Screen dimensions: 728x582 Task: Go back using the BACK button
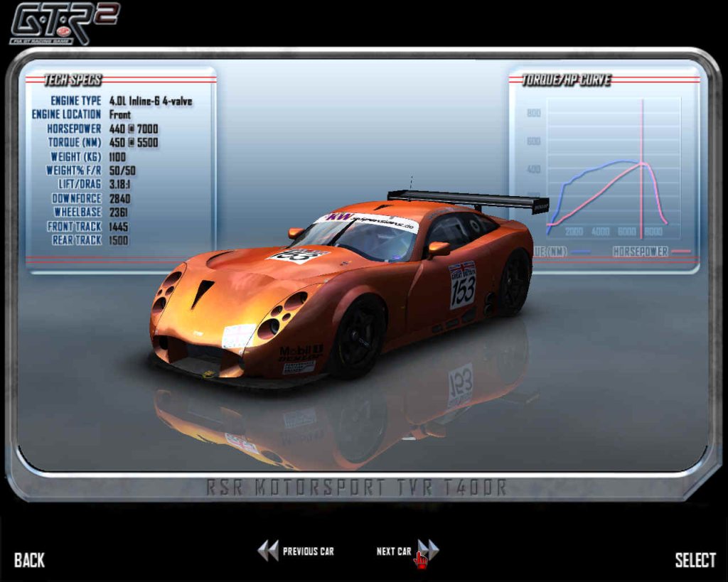(29, 560)
